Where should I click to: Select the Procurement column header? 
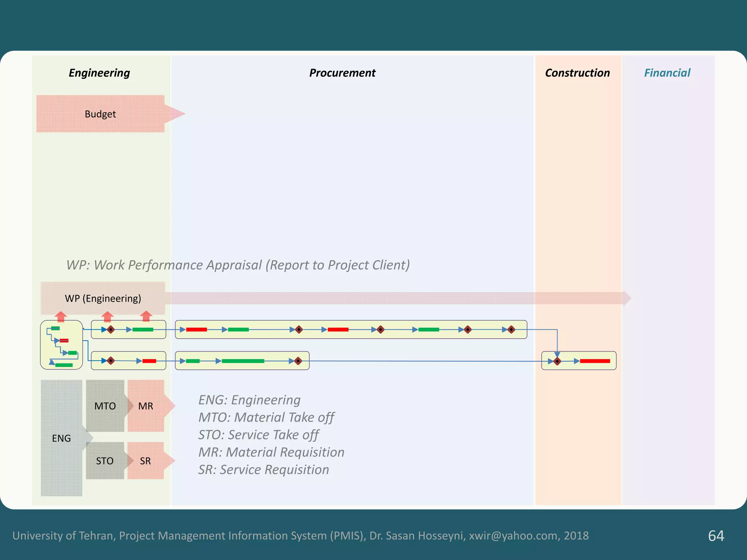tap(342, 73)
